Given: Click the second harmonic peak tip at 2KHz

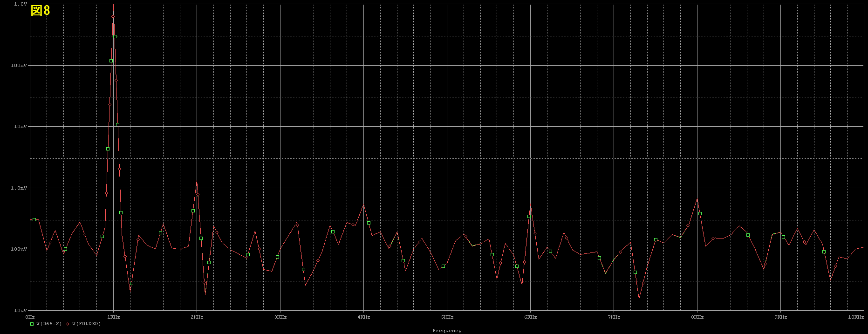Looking at the screenshot, I should 197,182.
